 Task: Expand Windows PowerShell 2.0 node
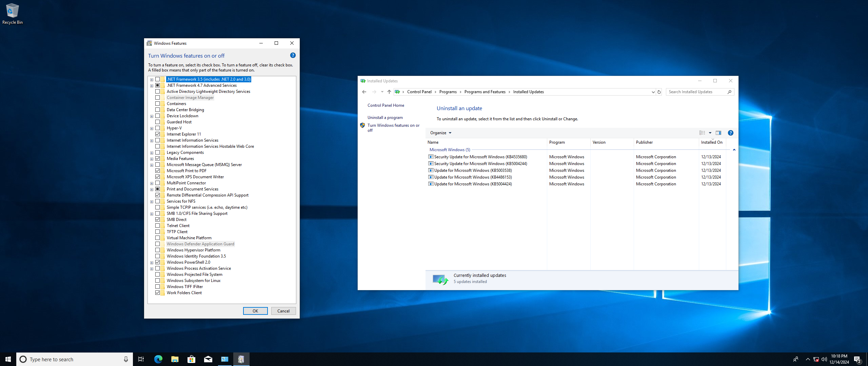coord(152,263)
